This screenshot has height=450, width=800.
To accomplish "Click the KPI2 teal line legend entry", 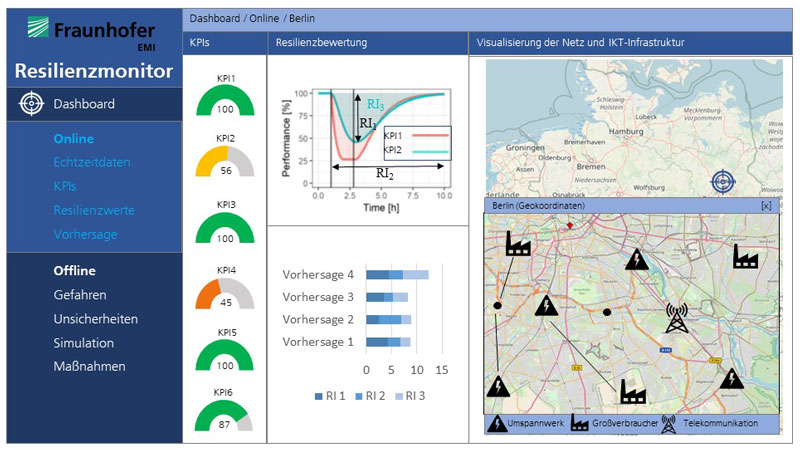I will [x=416, y=150].
